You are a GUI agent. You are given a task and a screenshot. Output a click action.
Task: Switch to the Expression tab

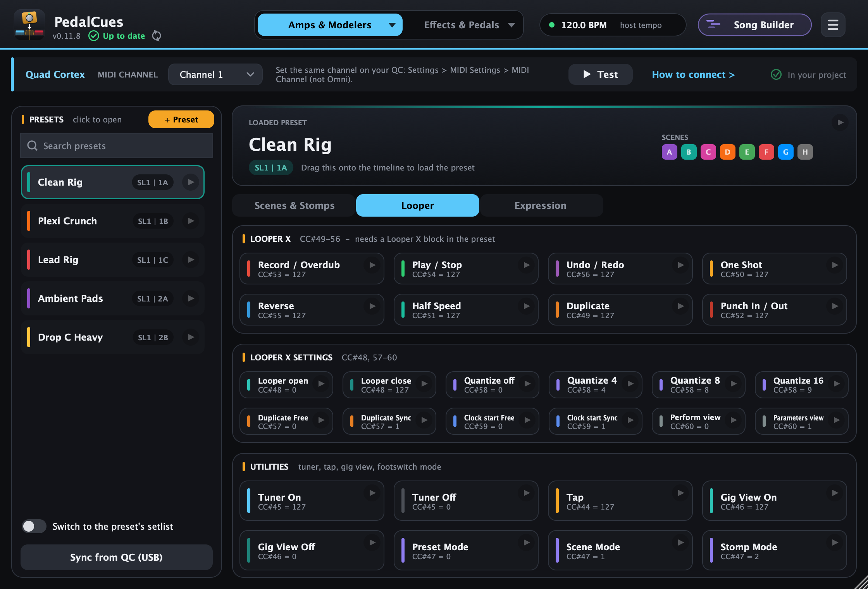[541, 205]
